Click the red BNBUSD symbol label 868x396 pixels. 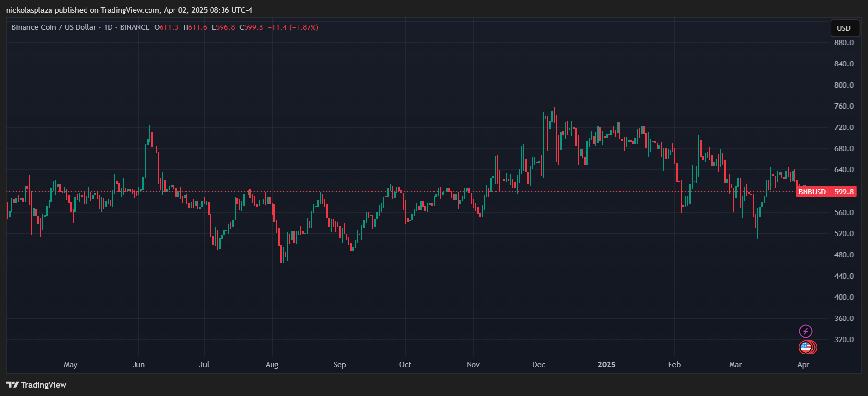coord(812,192)
